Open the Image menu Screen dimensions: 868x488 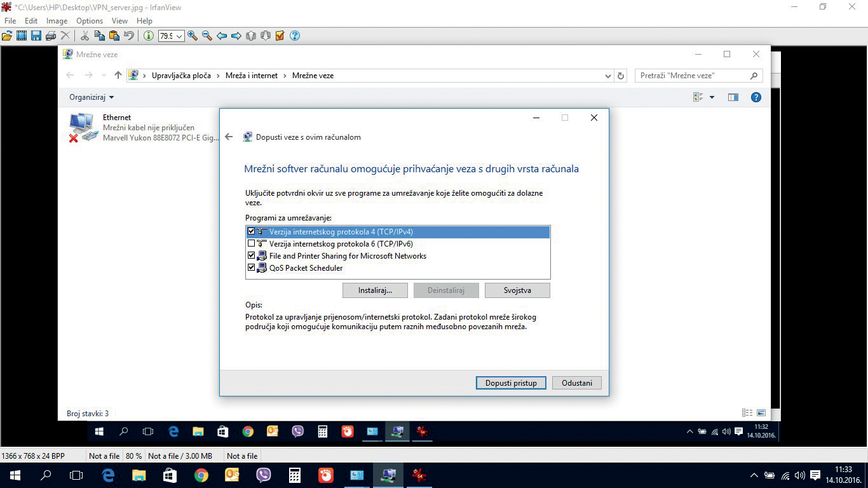[x=57, y=21]
